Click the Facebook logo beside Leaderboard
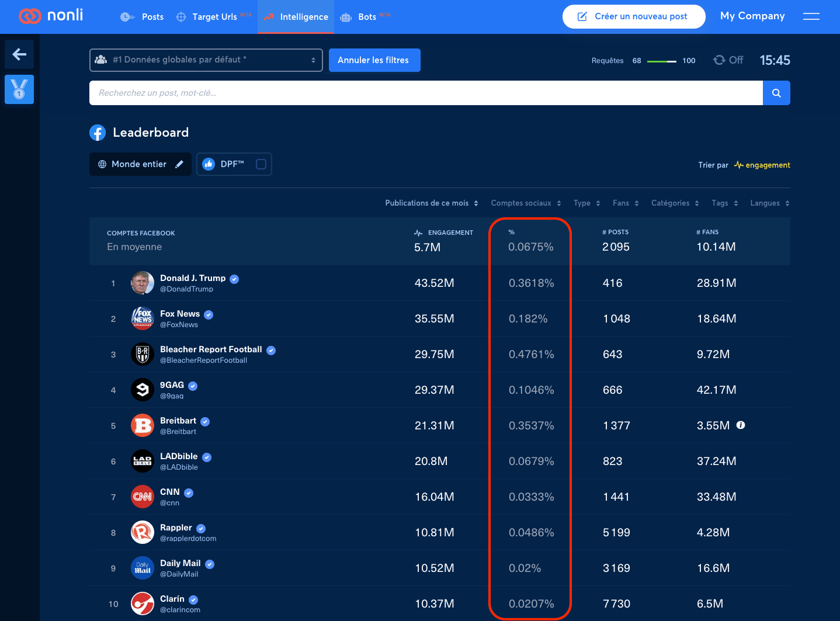Screen dimensions: 840x621 tap(98, 133)
